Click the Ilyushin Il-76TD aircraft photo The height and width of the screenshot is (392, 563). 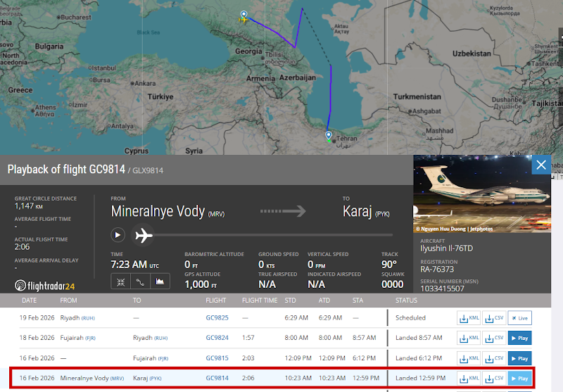point(482,194)
